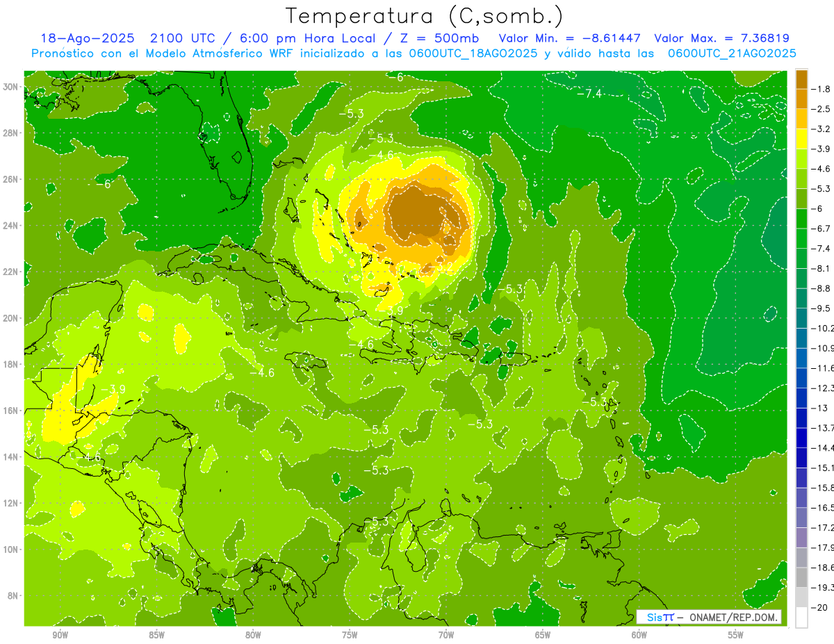Click the '22N' latitude axis label
Viewport: 834px width, 644px height.
pos(10,272)
